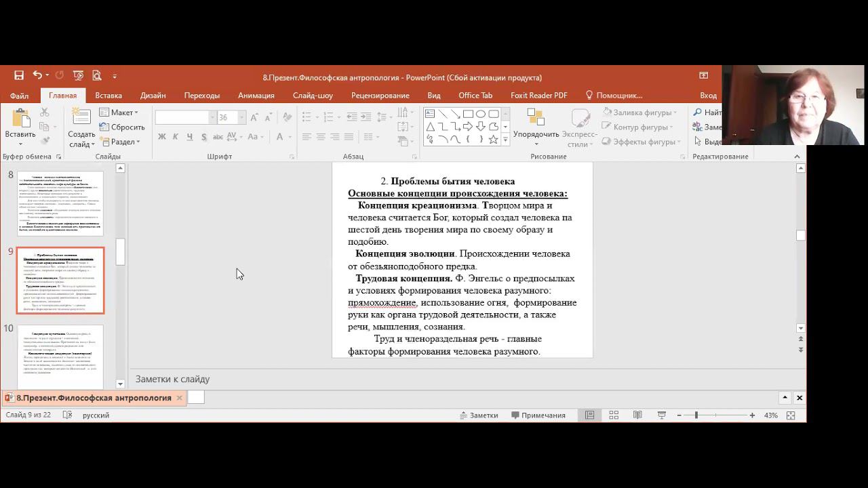
Task: Toggle bold Ж formatting
Action: (161, 136)
